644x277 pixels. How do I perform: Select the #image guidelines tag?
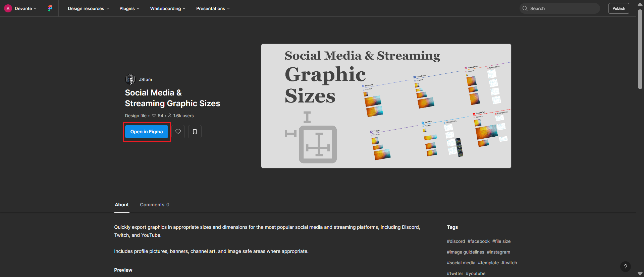[466, 252]
